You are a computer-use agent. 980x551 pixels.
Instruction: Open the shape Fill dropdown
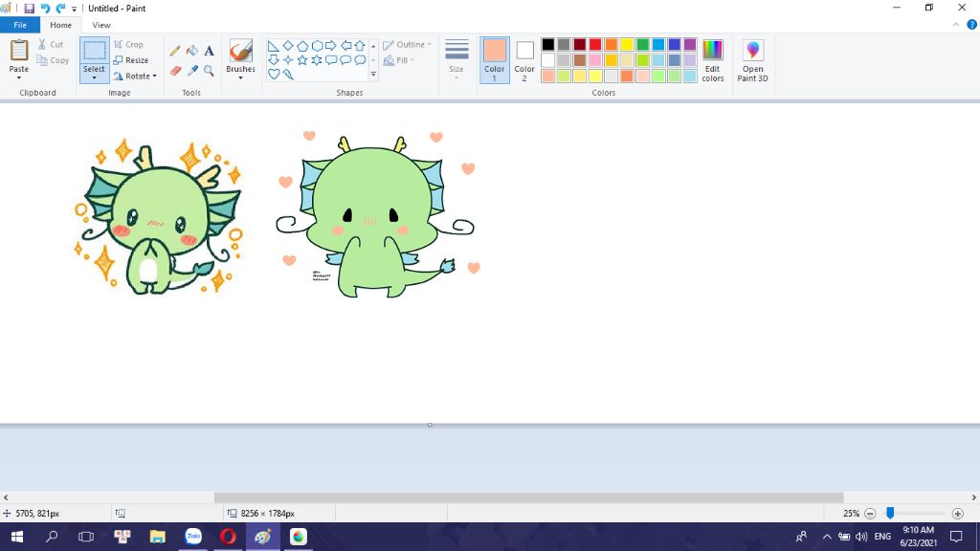pos(399,60)
